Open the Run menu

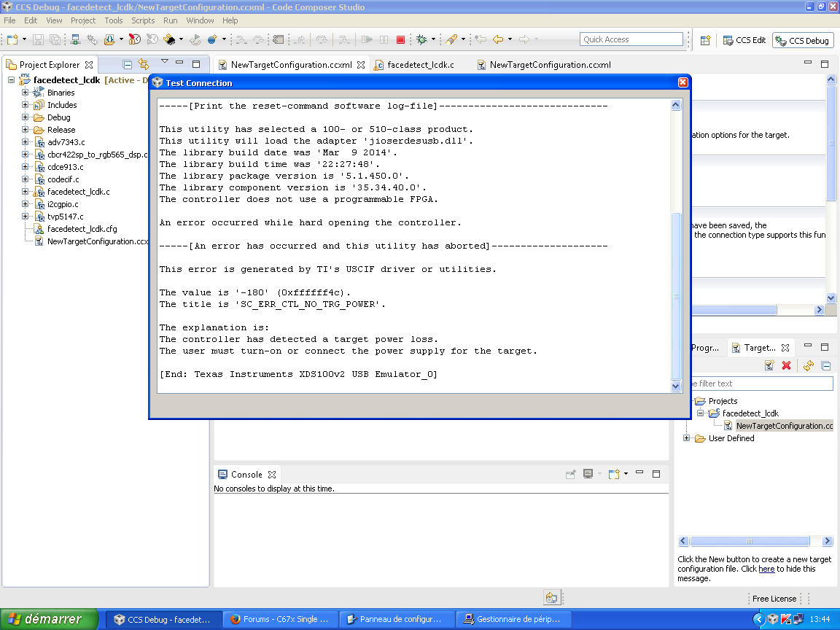click(171, 20)
